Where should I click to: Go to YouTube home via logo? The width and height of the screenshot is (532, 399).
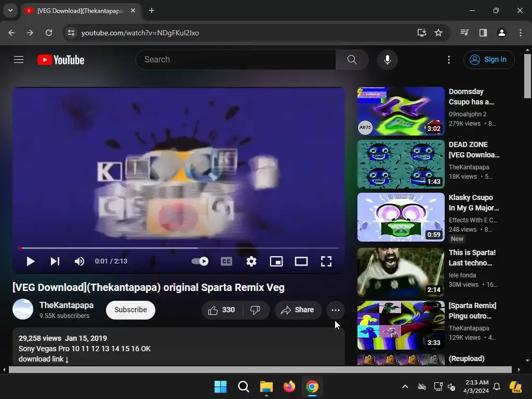pyautogui.click(x=61, y=60)
